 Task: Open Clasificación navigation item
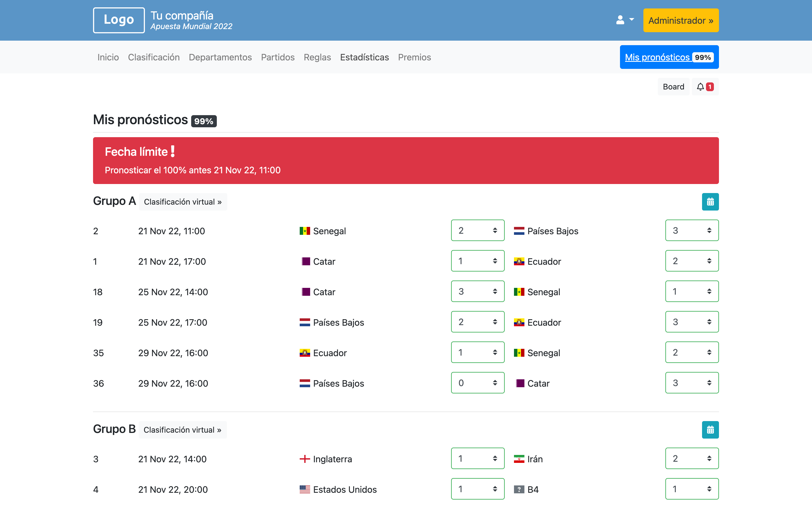pyautogui.click(x=154, y=57)
